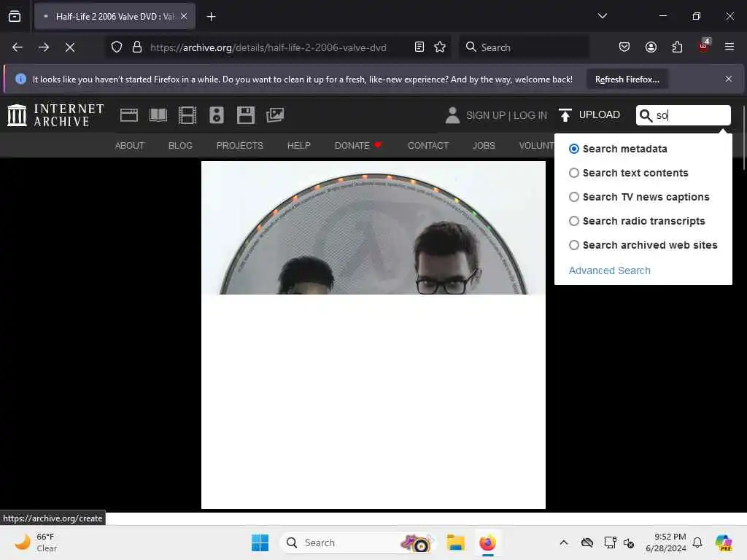The width and height of the screenshot is (747, 560).
Task: Click the Refresh Firefox... button
Action: (627, 79)
